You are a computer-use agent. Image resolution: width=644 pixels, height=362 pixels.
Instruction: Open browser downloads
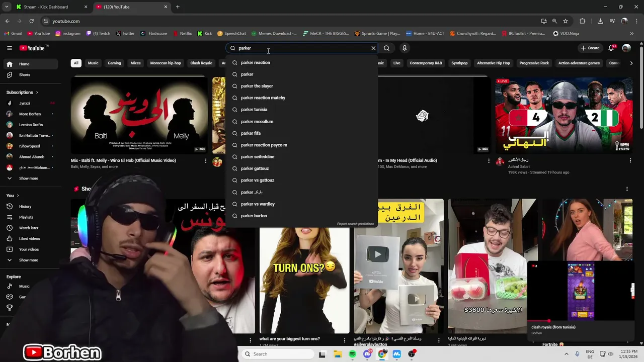click(x=600, y=21)
